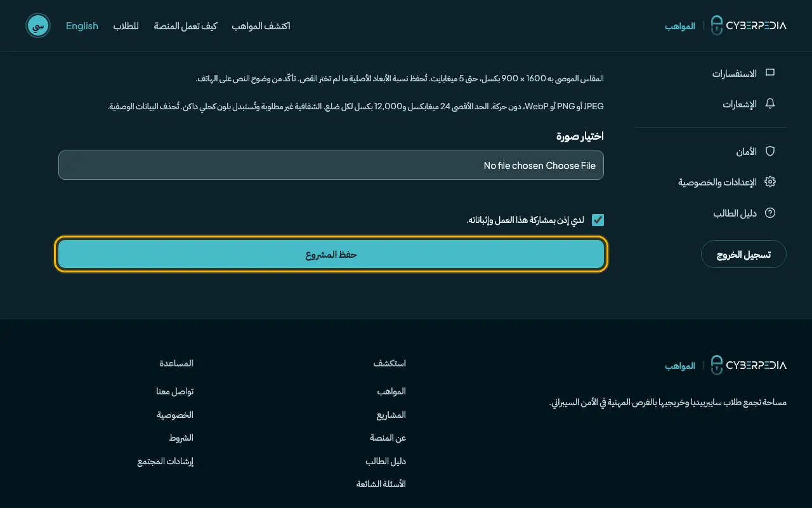Open الخصوصية footer link
This screenshot has height=508, width=812.
[175, 415]
